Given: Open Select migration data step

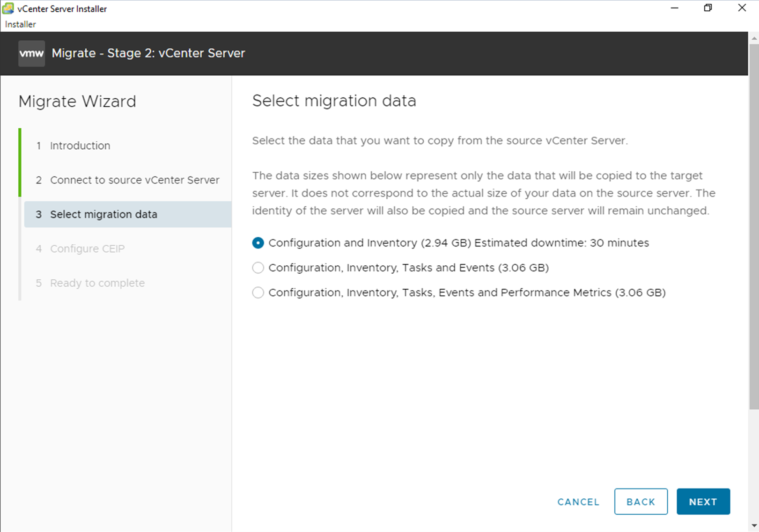Looking at the screenshot, I should (128, 214).
